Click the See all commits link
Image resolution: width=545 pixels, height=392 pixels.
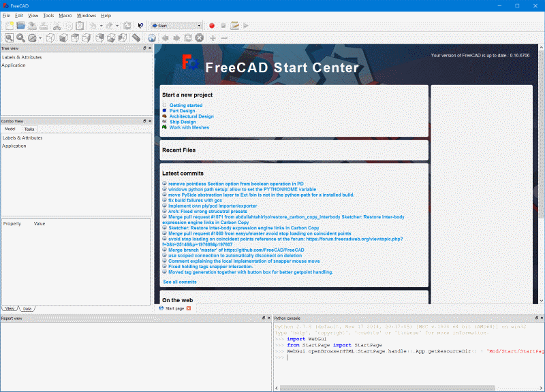click(x=180, y=282)
